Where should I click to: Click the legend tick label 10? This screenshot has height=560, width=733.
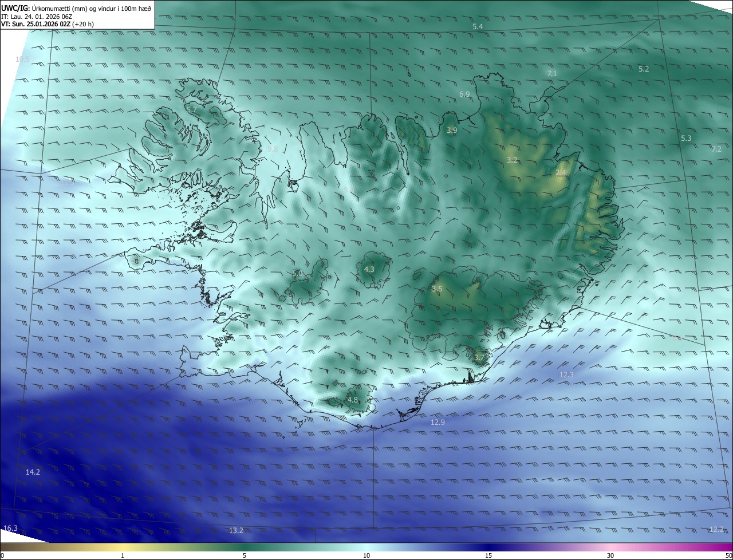pyautogui.click(x=366, y=555)
